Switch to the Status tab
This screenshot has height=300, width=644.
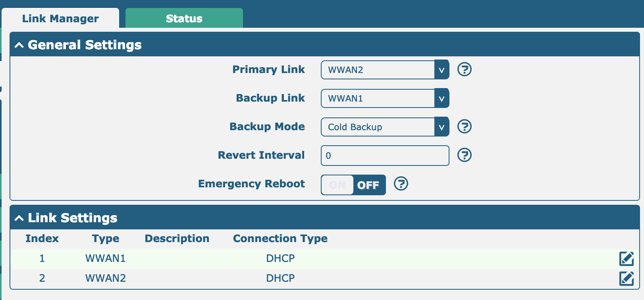[x=184, y=19]
